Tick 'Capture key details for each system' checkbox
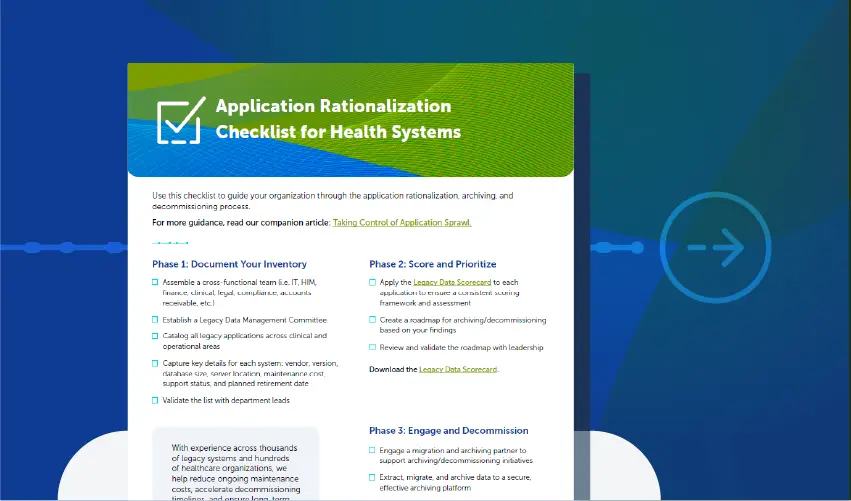The image size is (851, 501). [x=155, y=363]
